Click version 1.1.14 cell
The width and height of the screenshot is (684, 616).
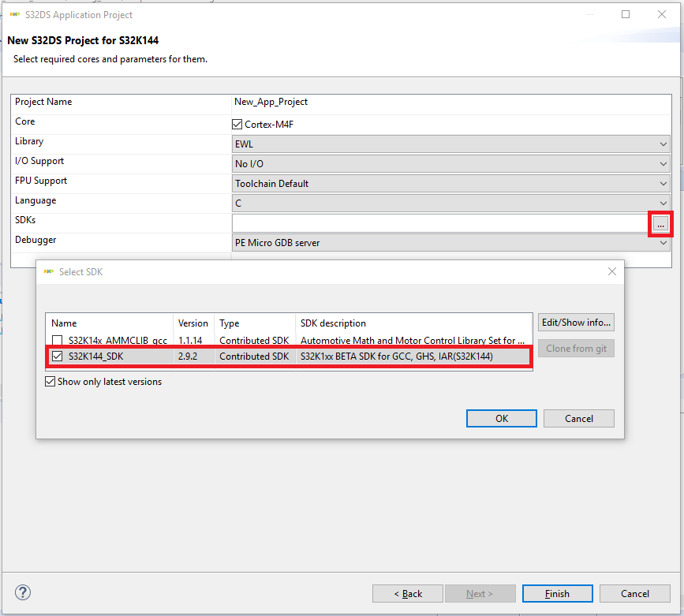point(190,340)
